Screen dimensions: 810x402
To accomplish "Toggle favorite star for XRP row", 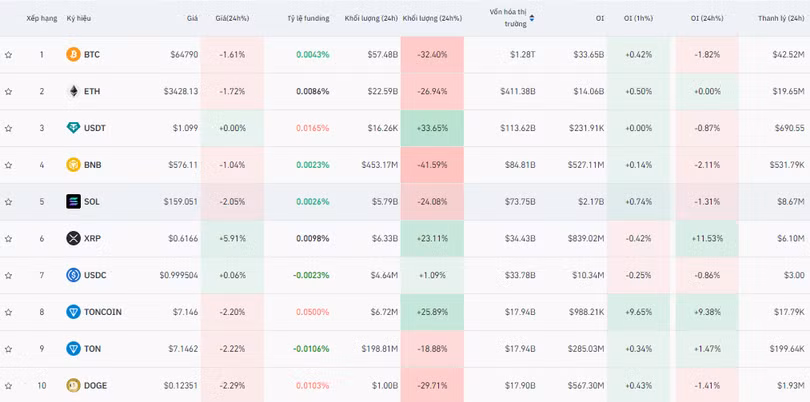I will [8, 238].
